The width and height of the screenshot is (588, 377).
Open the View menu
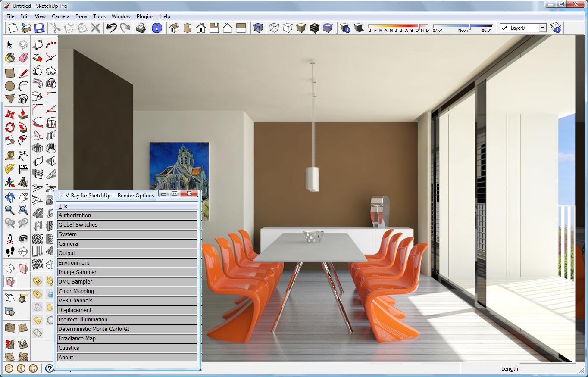40,16
